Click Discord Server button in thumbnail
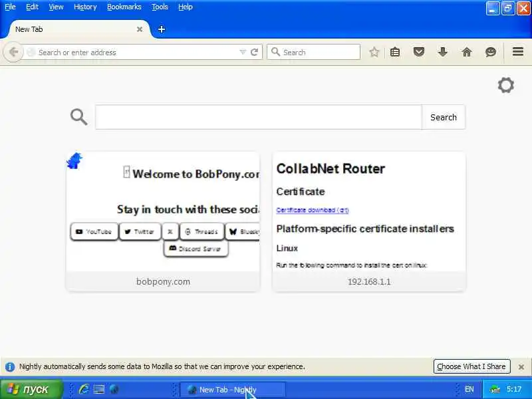The image size is (532, 399). pos(196,249)
